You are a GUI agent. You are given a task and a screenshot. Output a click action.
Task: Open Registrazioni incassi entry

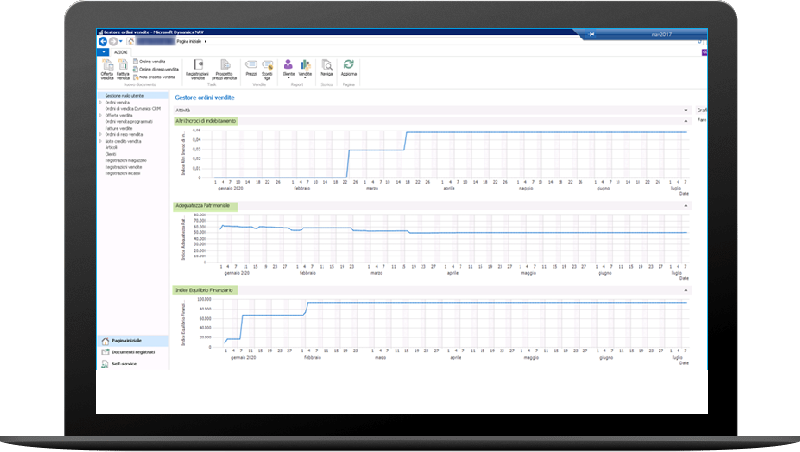(x=122, y=173)
